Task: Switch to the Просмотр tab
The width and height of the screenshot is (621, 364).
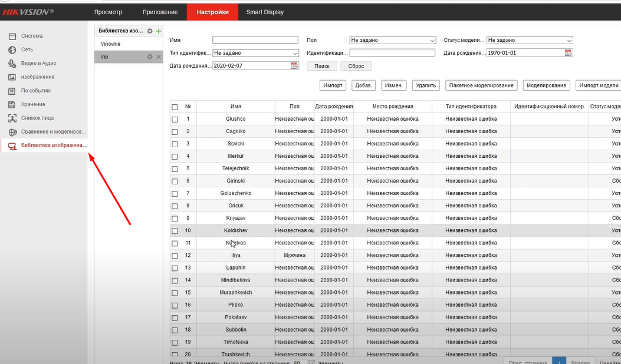Action: click(x=108, y=12)
